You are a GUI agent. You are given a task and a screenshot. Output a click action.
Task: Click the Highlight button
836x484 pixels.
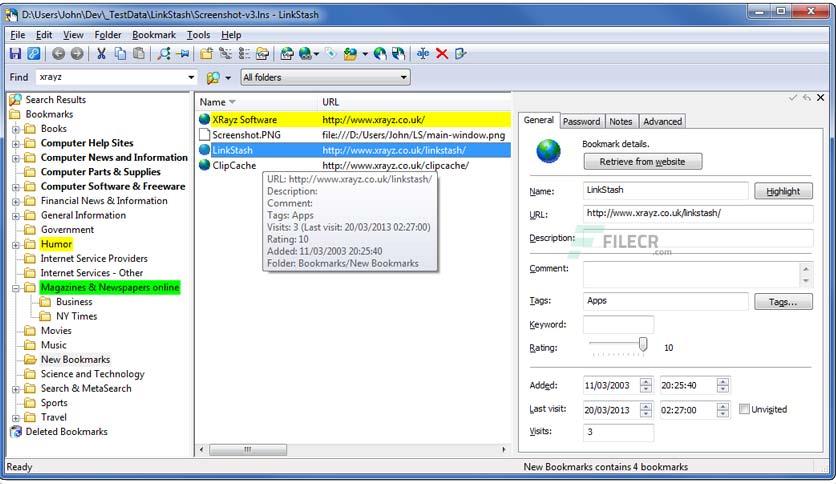click(x=783, y=191)
